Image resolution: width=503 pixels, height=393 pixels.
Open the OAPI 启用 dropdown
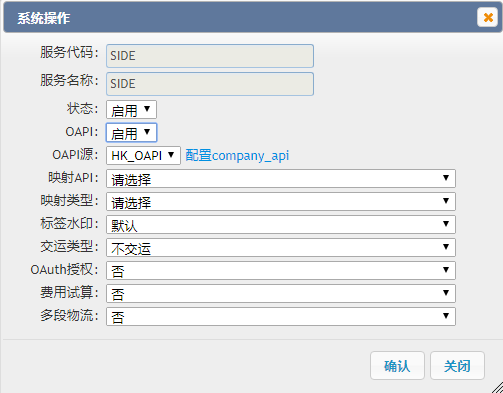tap(131, 133)
